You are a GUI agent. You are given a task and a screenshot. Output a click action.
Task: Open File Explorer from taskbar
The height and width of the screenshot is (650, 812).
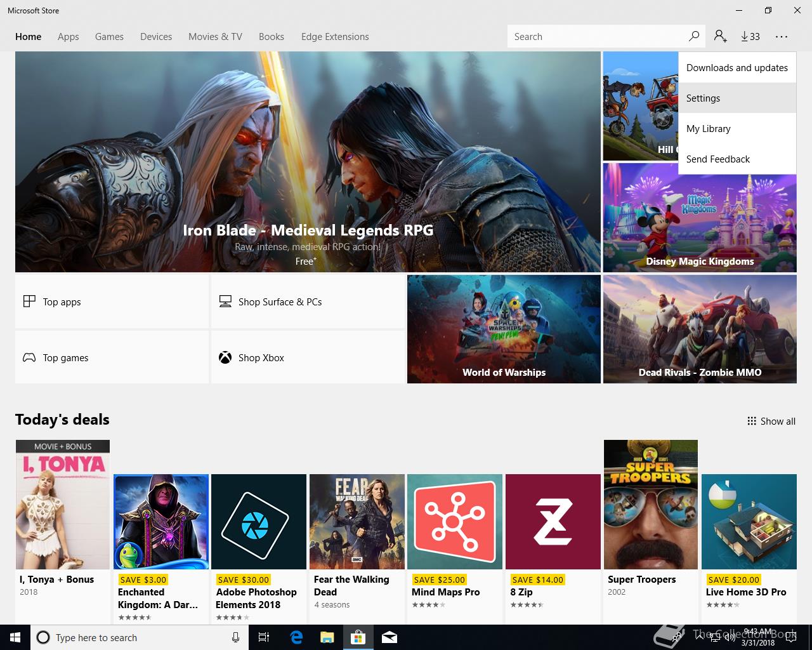tap(327, 637)
